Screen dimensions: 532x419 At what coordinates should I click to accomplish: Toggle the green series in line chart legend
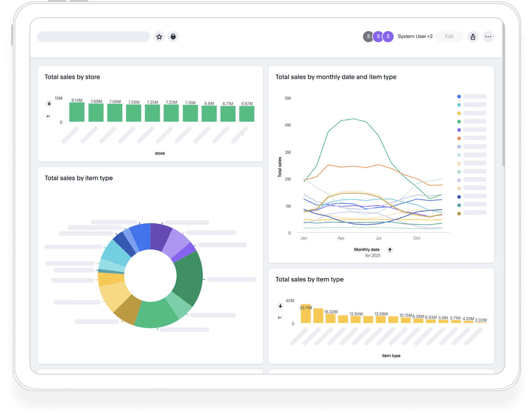(x=459, y=122)
